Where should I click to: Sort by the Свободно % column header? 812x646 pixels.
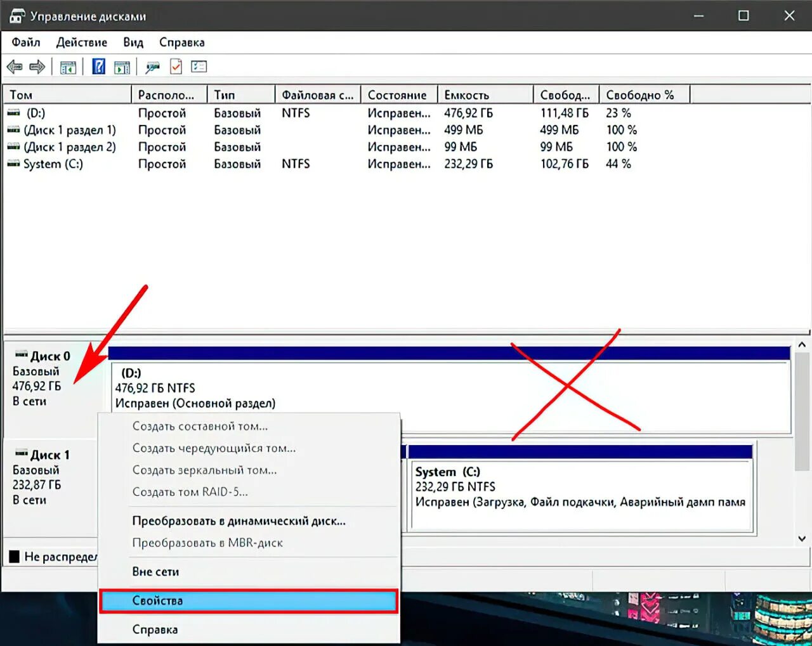(644, 95)
